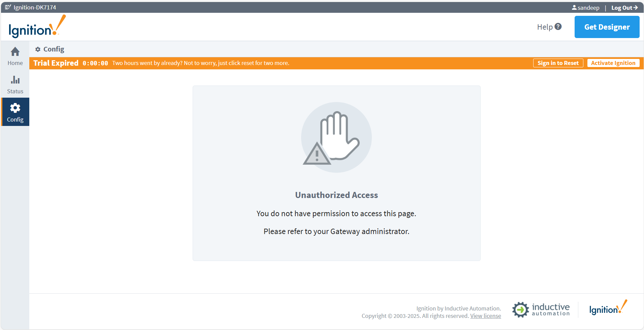Click the 'Two hours went by already' message
The width and height of the screenshot is (644, 330).
(201, 63)
